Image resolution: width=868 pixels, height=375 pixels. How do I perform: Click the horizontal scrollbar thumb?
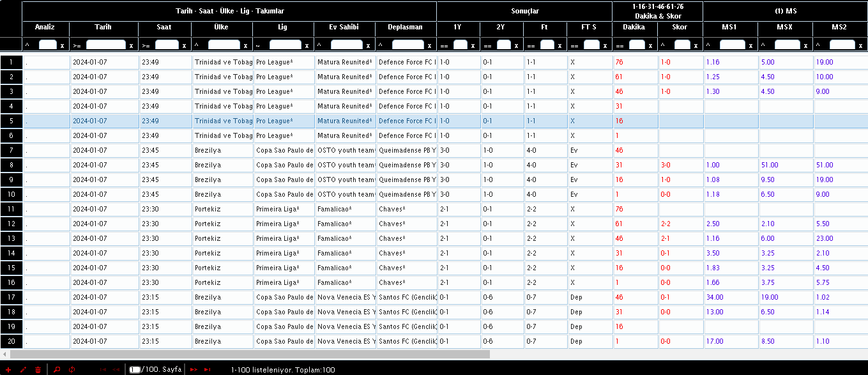pos(250,354)
